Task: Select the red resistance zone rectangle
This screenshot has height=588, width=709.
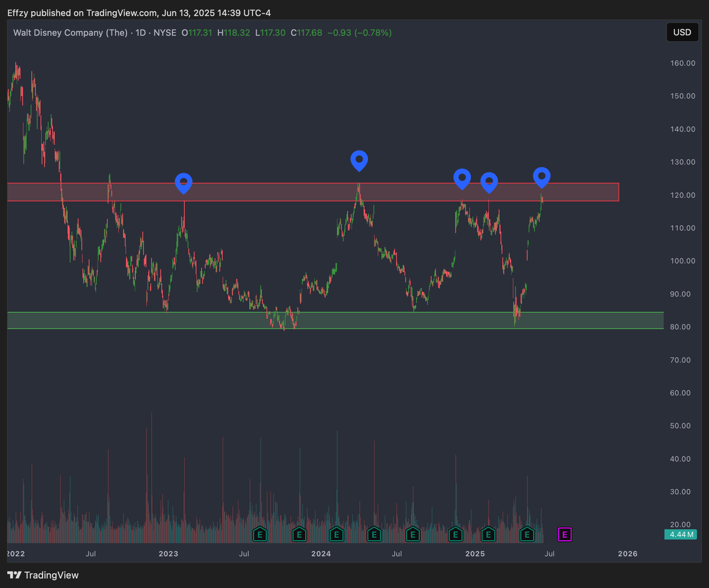Action: pyautogui.click(x=313, y=192)
